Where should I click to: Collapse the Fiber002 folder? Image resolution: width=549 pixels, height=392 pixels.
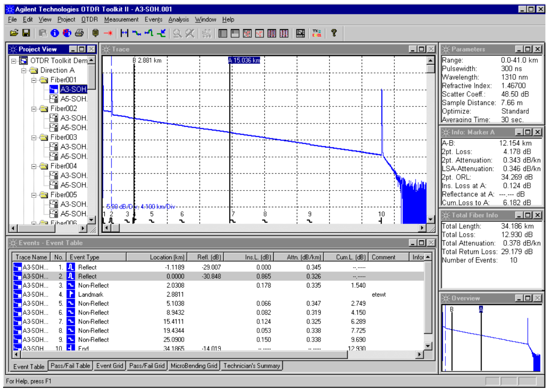(34, 109)
